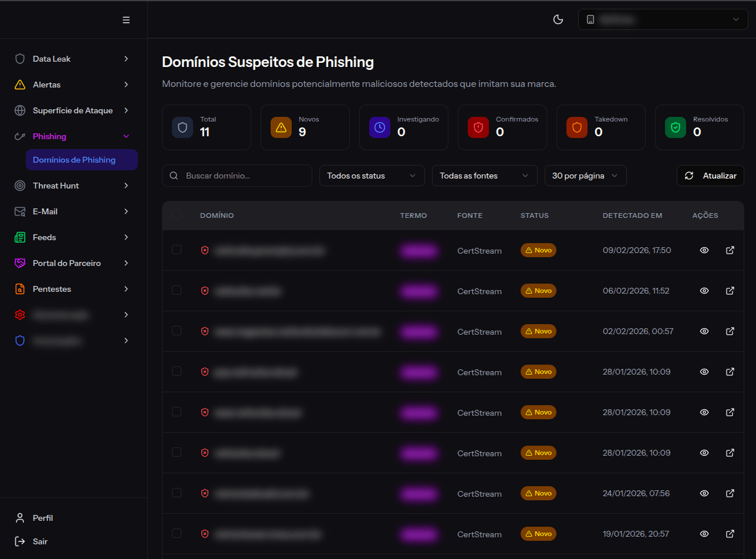756x559 pixels.
Task: Click the hamburger menu icon
Action: point(126,19)
